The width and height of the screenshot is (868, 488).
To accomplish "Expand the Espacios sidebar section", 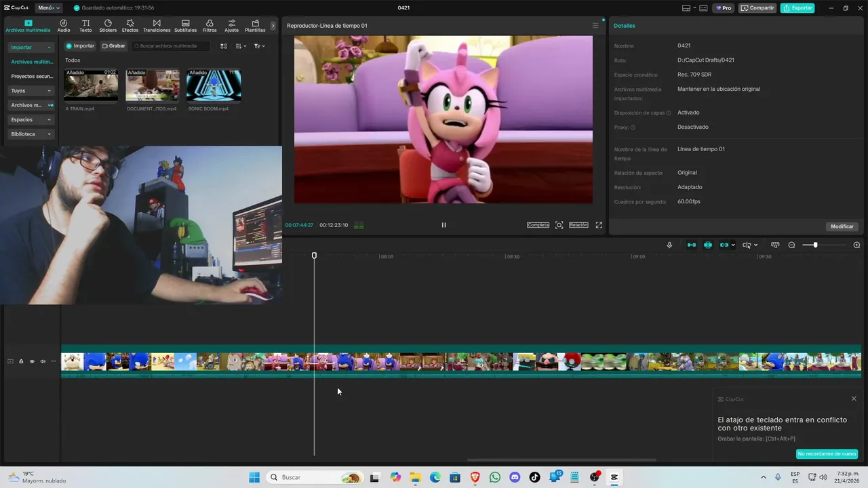I will (31, 120).
